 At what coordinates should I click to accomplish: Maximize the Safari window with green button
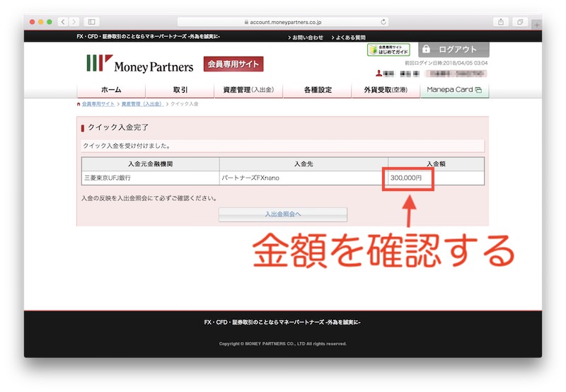click(x=50, y=22)
